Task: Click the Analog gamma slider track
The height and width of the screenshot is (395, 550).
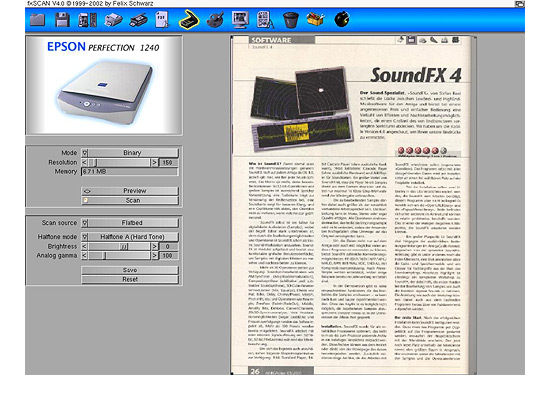Action: [119, 256]
